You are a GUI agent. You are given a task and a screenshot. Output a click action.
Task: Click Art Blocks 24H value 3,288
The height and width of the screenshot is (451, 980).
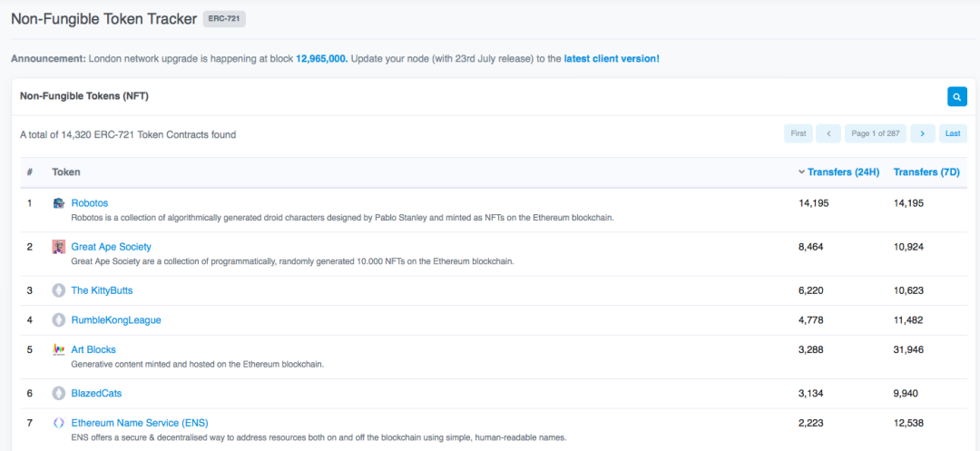tap(811, 349)
